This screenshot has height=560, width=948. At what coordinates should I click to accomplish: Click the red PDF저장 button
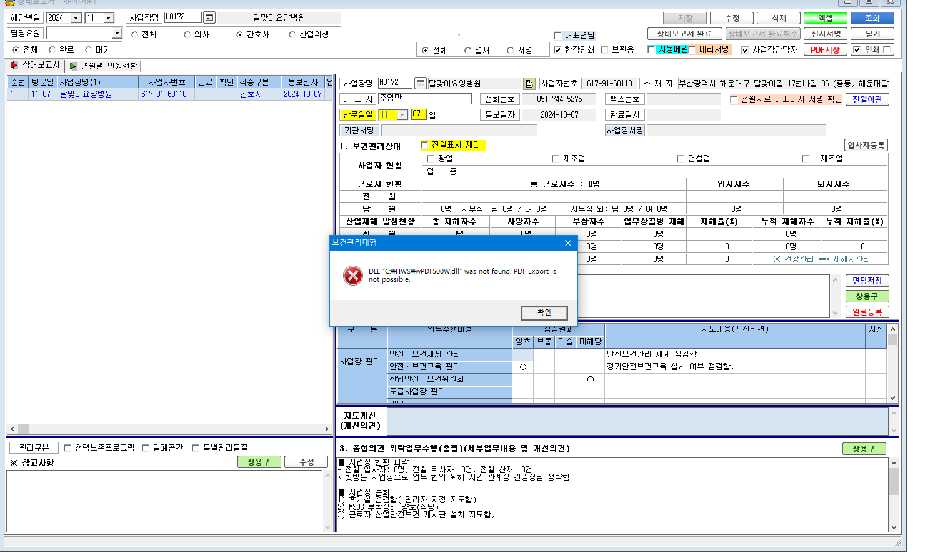825,50
